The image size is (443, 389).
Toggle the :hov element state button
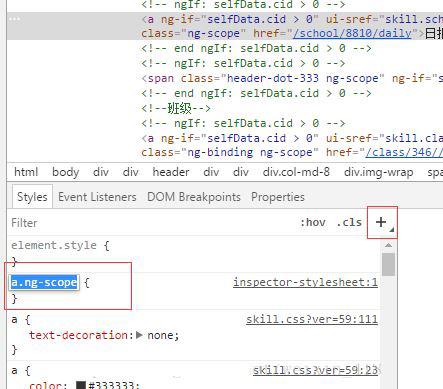click(313, 222)
